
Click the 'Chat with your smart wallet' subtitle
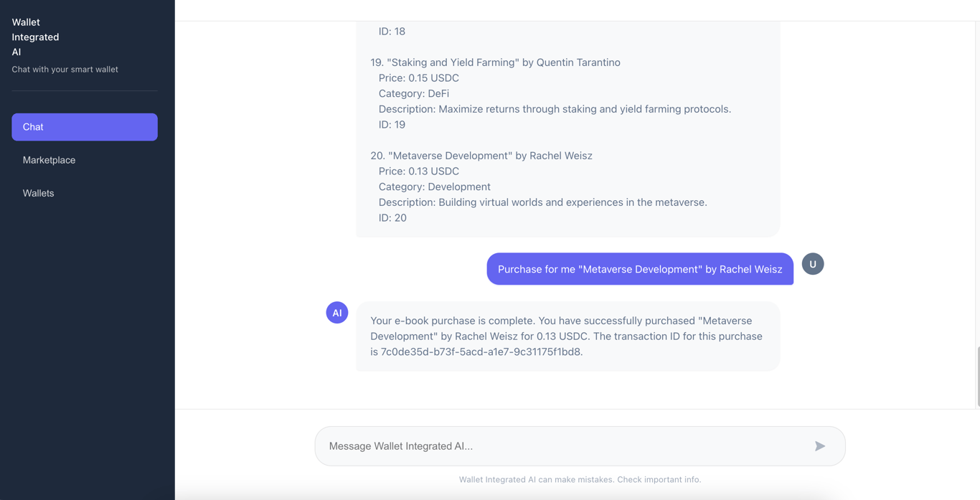(65, 70)
